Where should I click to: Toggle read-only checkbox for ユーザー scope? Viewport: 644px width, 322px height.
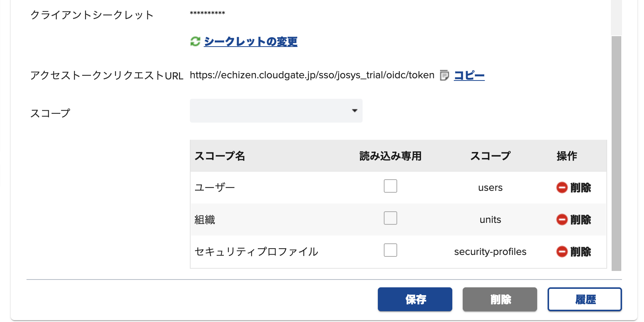tap(390, 186)
